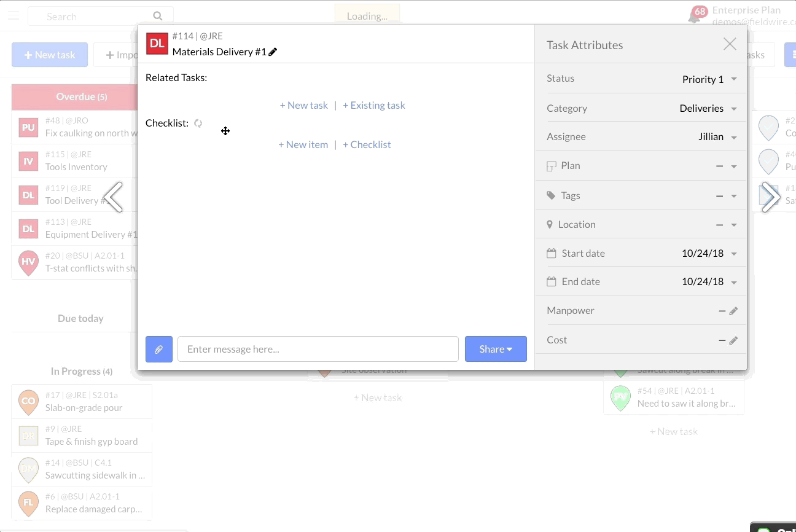Go to the next task arrow

click(x=770, y=197)
